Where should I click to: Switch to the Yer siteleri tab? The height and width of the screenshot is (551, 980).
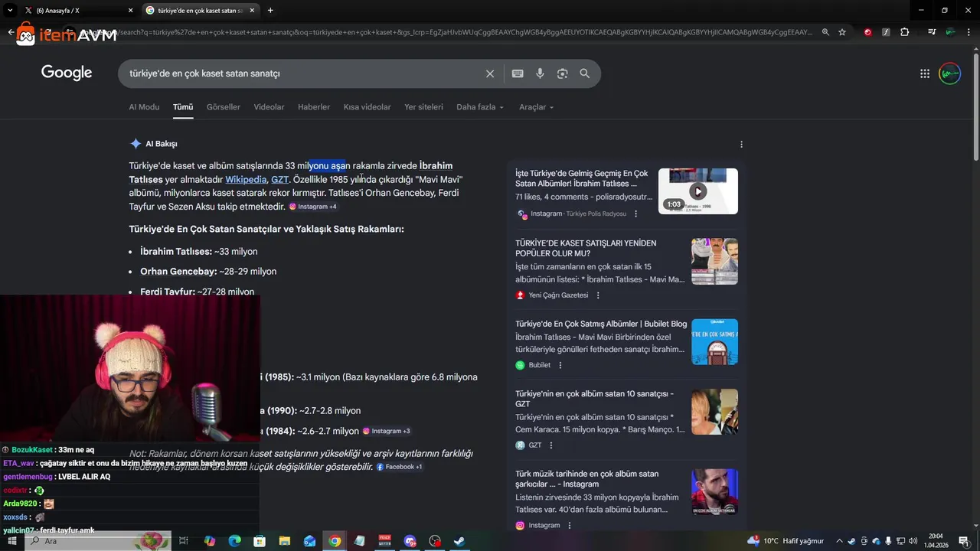(x=423, y=107)
